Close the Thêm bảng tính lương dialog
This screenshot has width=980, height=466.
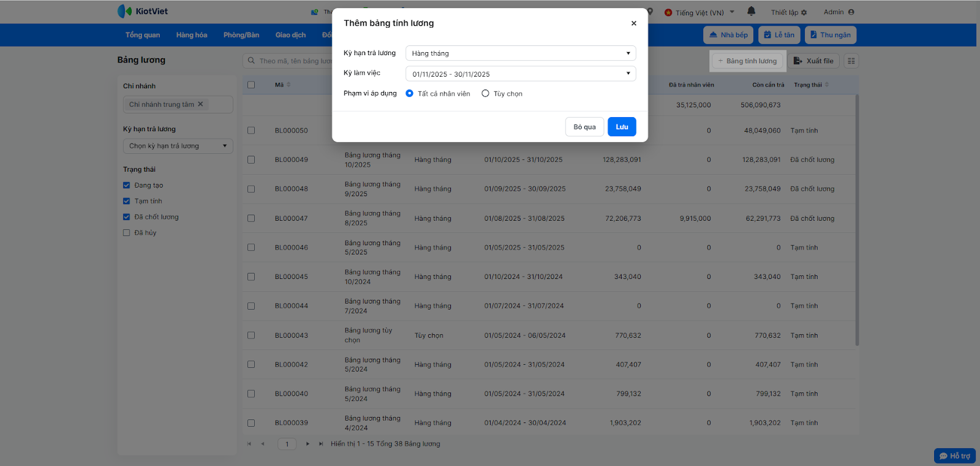pyautogui.click(x=633, y=23)
